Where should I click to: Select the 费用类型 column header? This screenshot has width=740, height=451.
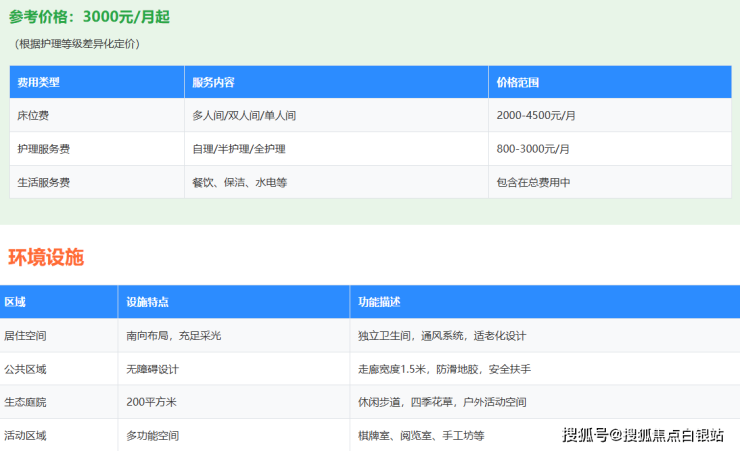pos(39,82)
